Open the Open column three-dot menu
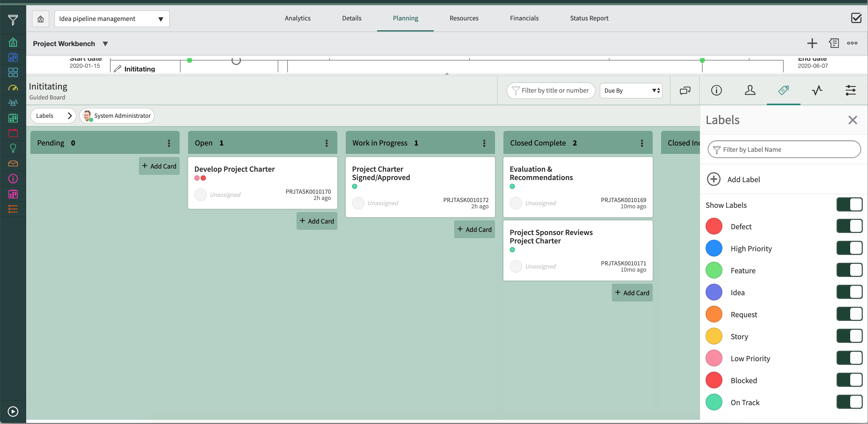868x424 pixels. coord(326,143)
